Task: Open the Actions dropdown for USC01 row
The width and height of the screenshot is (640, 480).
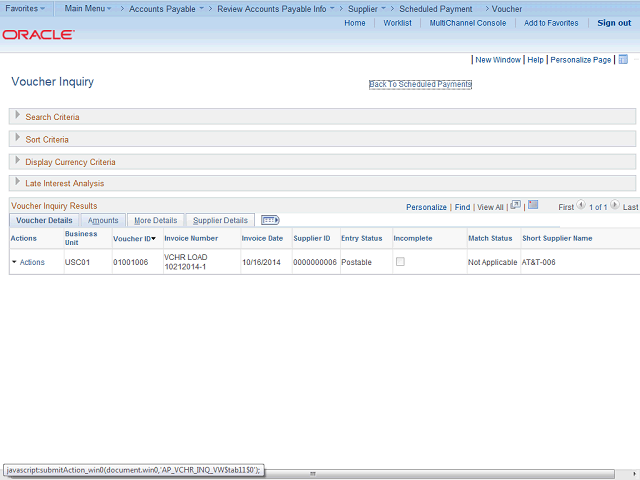Action: tap(28, 262)
